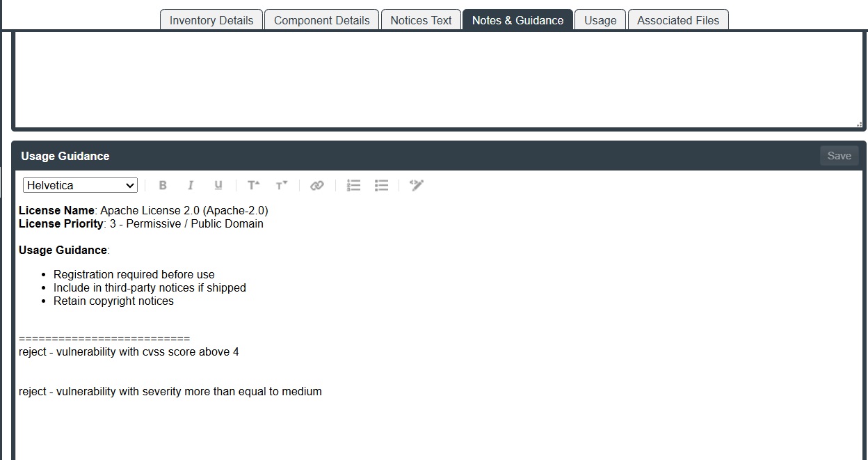Insert a bulleted list
This screenshot has width=868, height=460.
(x=381, y=185)
